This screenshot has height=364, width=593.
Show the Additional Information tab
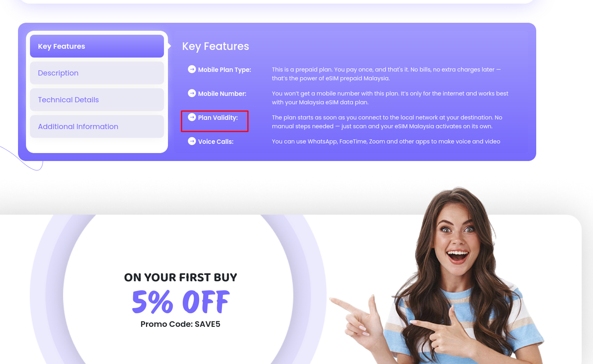point(97,127)
